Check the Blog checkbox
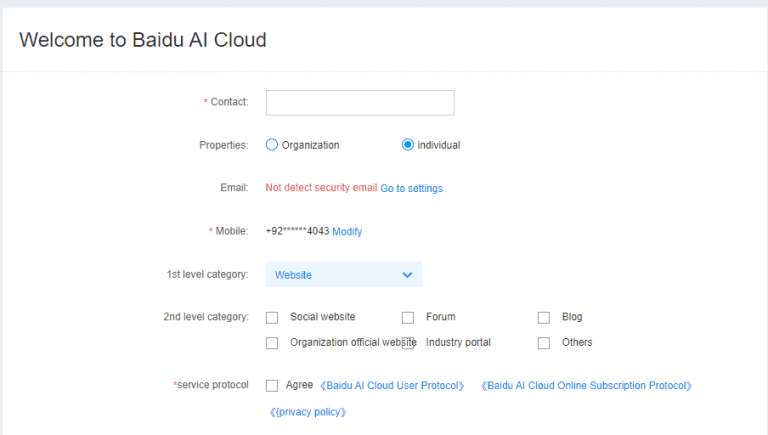 tap(544, 317)
